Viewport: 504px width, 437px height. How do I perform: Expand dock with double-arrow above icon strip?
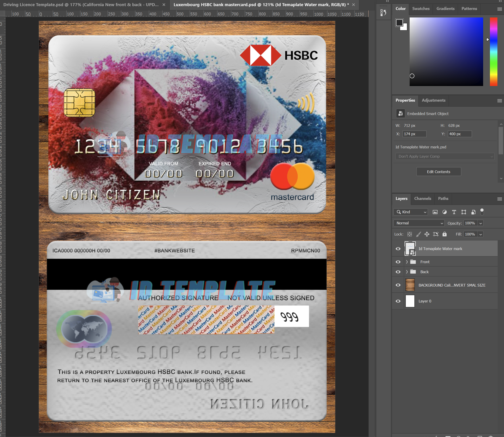pos(387,1)
